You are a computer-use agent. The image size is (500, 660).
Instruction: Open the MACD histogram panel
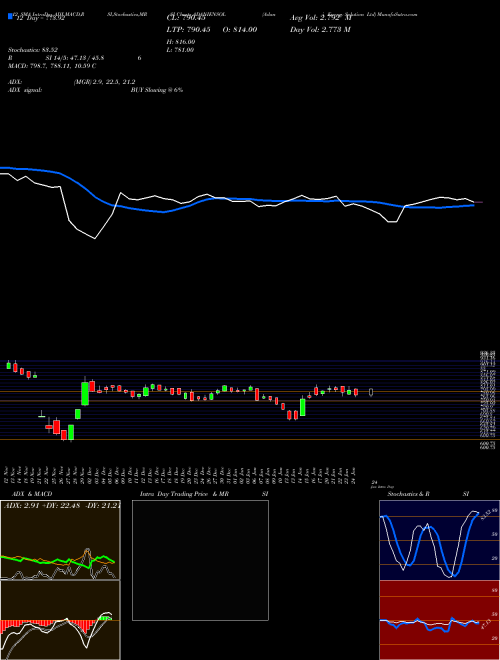[60, 620]
